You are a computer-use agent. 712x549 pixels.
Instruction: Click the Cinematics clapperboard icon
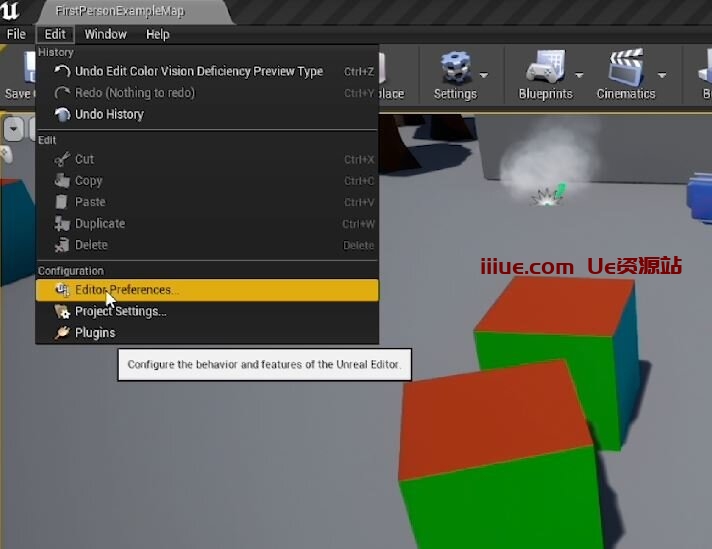click(x=625, y=68)
